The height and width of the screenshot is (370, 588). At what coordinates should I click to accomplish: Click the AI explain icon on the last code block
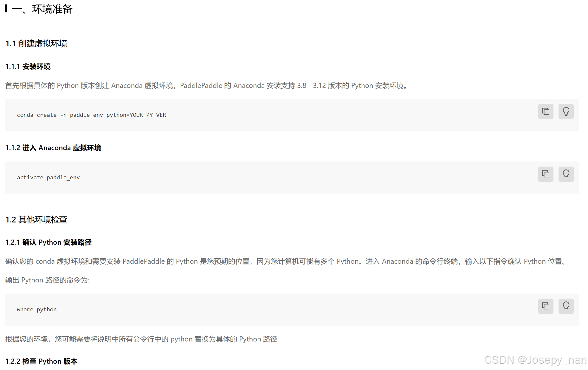[566, 306]
